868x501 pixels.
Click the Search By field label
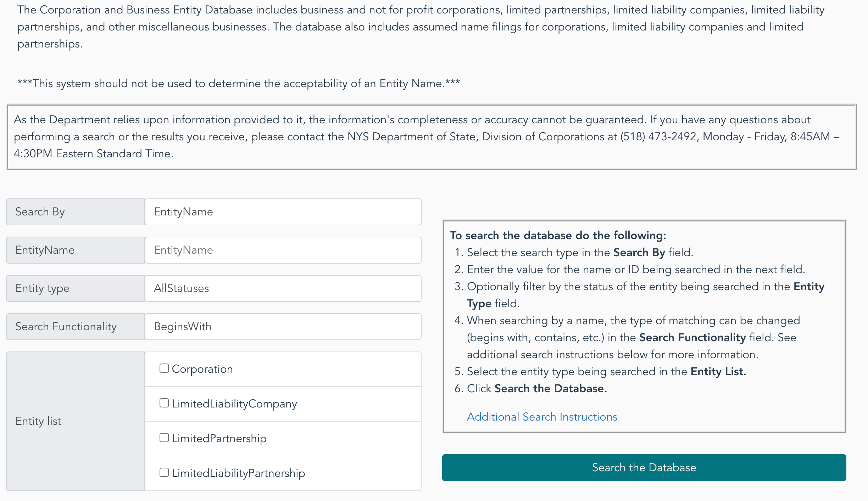point(40,212)
